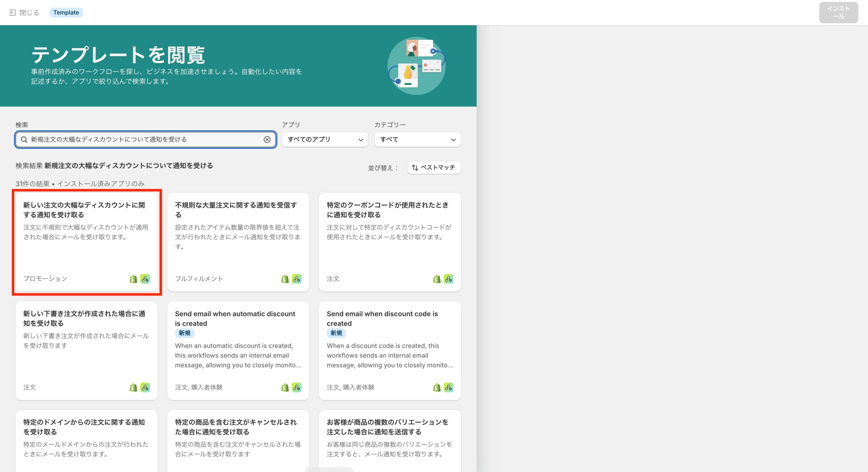The width and height of the screenshot is (868, 472).
Task: Click the close (閉じる) exit icon
Action: pyautogui.click(x=13, y=13)
